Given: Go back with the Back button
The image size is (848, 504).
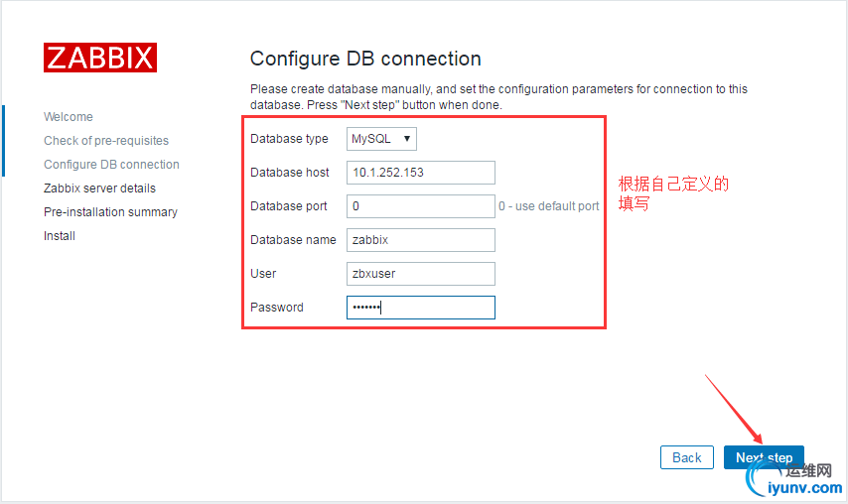Looking at the screenshot, I should pos(687,457).
